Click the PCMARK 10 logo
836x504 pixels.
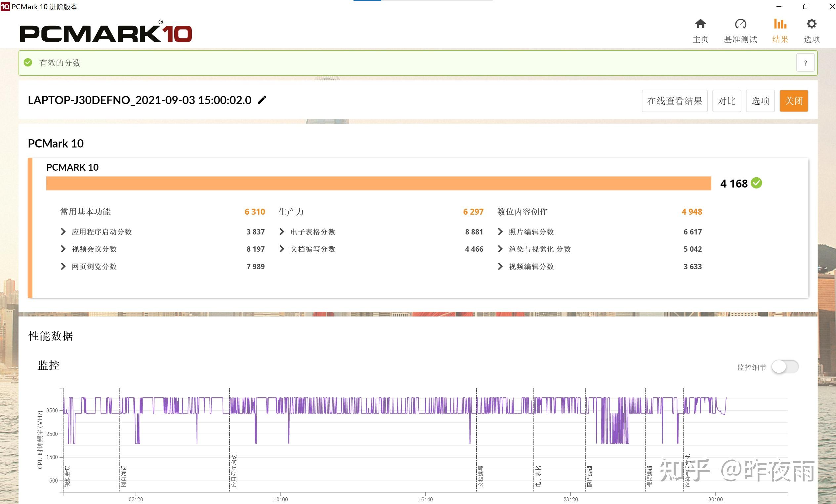pyautogui.click(x=106, y=31)
